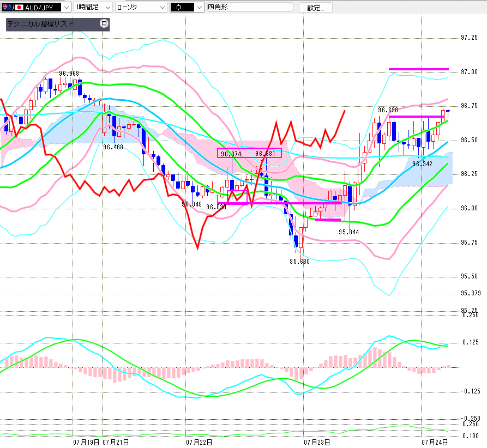Click the テクニカル指標リスト panel title
The height and width of the screenshot is (448, 487).
coord(40,24)
